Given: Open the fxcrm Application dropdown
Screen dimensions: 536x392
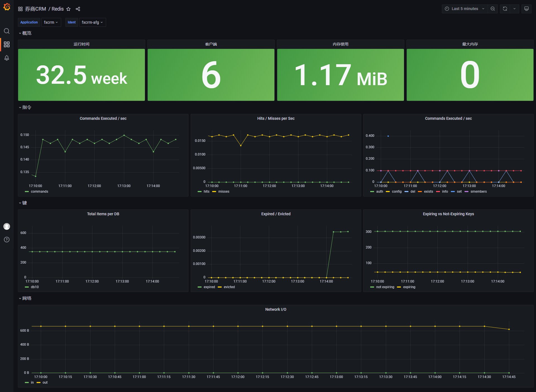Looking at the screenshot, I should (x=51, y=22).
